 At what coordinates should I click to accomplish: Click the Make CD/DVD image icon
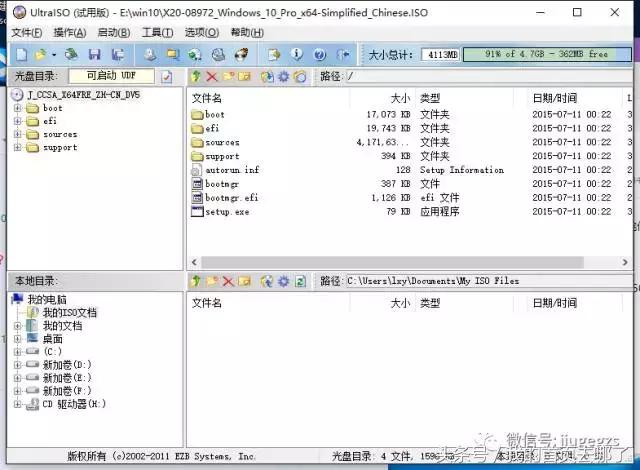click(x=150, y=54)
